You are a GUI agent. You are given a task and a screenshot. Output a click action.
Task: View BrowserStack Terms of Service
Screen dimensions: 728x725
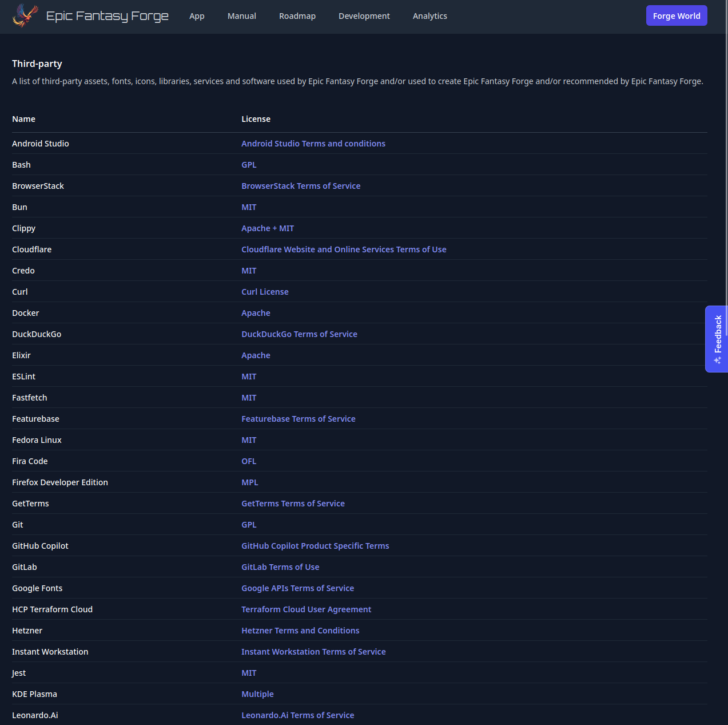coord(301,186)
